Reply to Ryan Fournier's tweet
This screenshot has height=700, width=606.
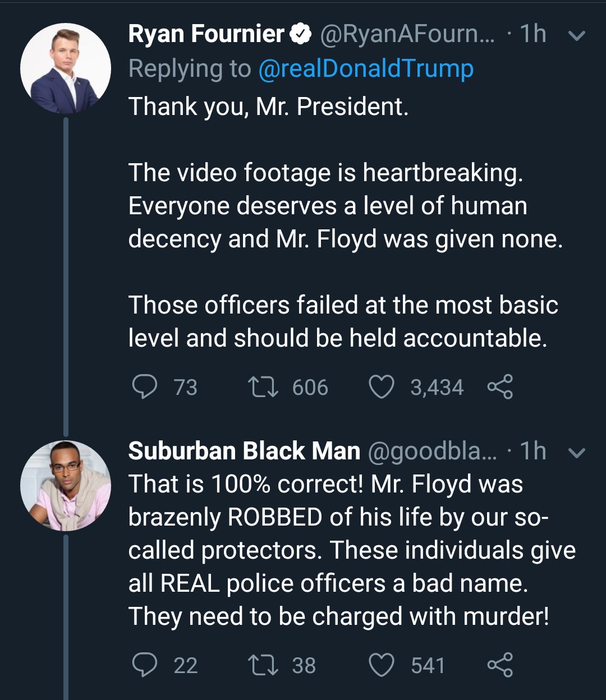tap(145, 387)
